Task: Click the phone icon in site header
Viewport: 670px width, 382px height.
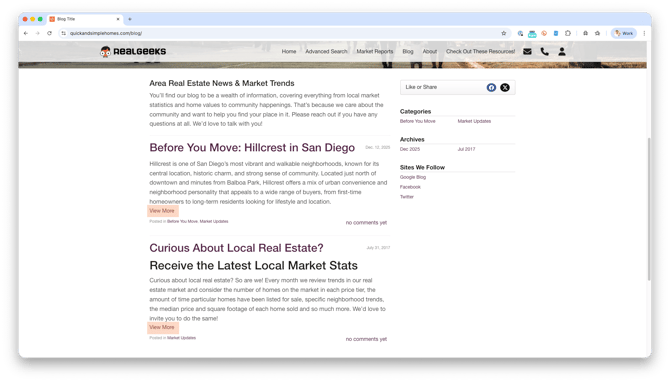Action: 544,51
